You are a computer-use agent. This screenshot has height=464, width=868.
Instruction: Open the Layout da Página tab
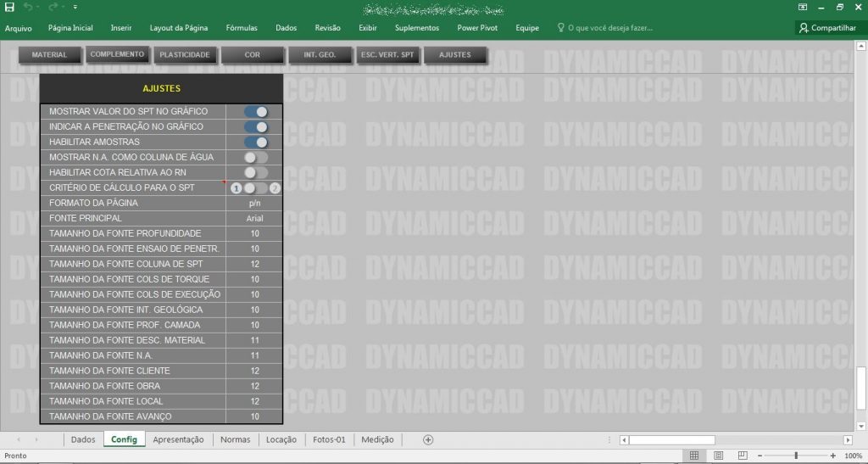pos(179,28)
